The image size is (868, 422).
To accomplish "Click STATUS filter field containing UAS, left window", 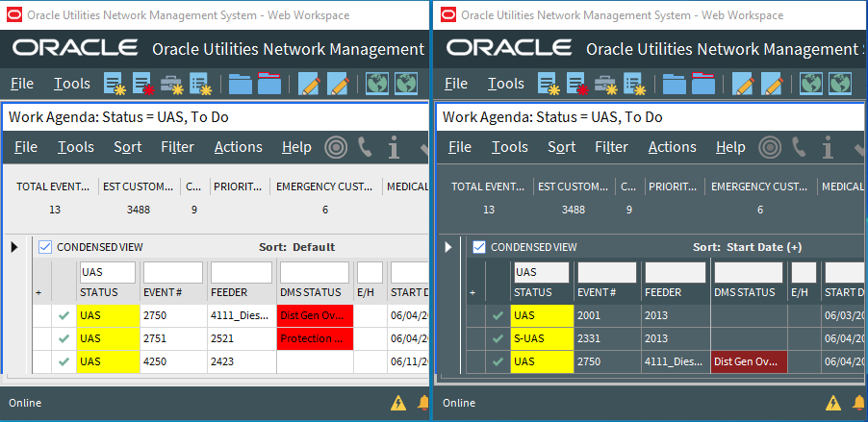I will [108, 272].
